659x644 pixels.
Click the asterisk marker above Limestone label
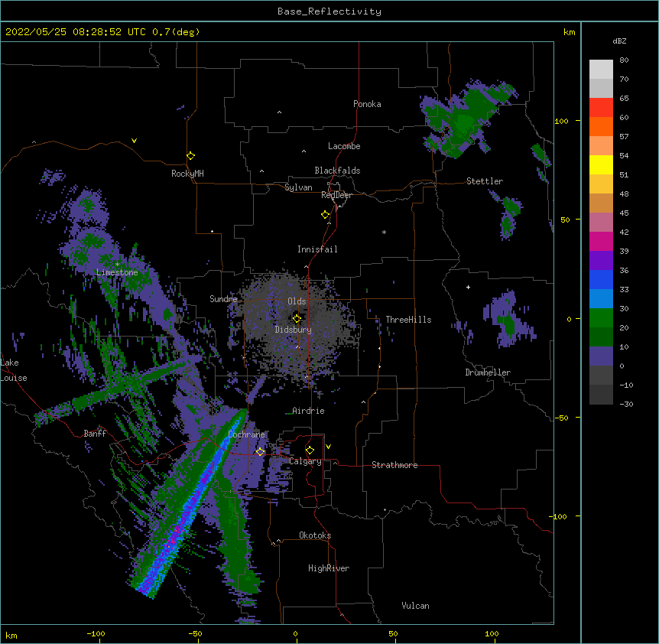(117, 265)
